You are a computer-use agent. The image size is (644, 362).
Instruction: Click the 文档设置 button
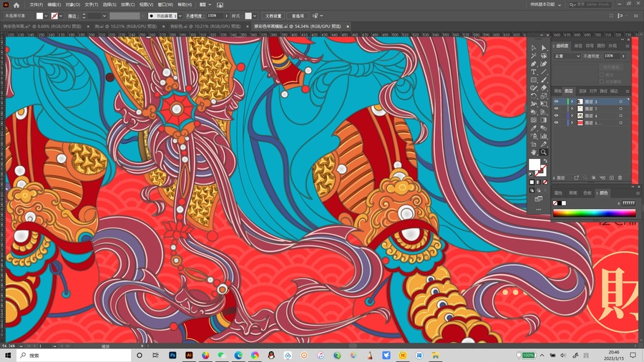(273, 16)
